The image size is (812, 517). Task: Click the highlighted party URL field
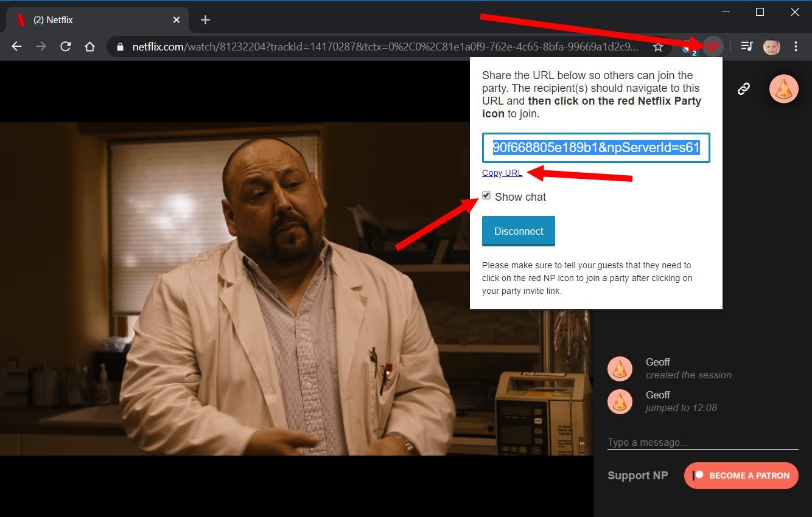point(596,148)
